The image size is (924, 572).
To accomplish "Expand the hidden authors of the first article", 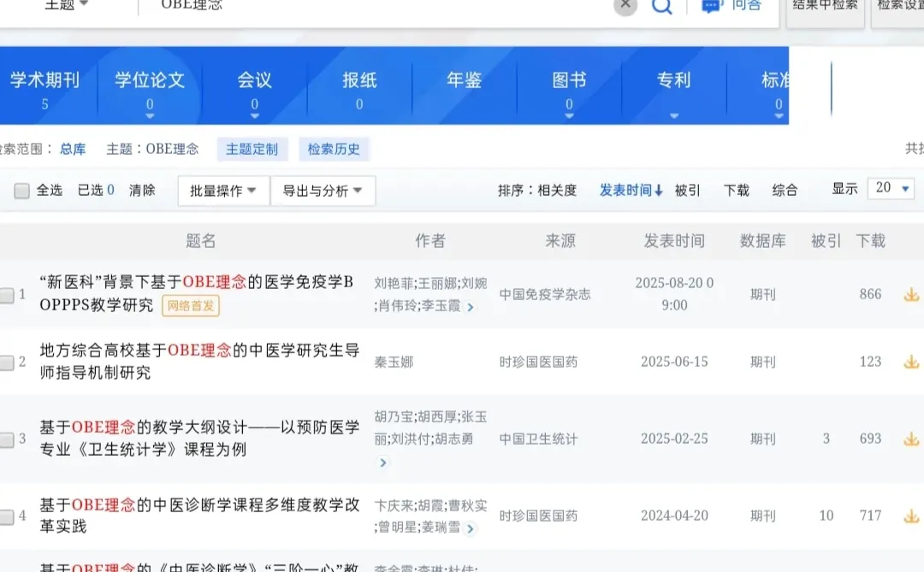I will (x=471, y=308).
